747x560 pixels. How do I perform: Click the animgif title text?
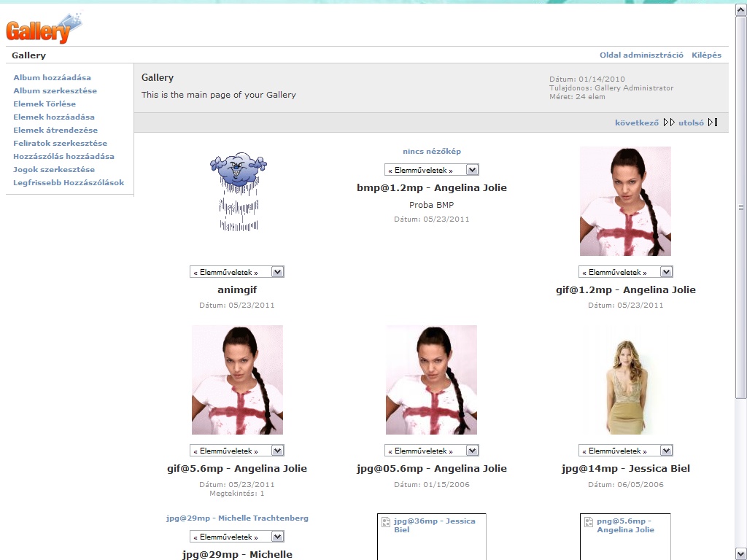[237, 289]
